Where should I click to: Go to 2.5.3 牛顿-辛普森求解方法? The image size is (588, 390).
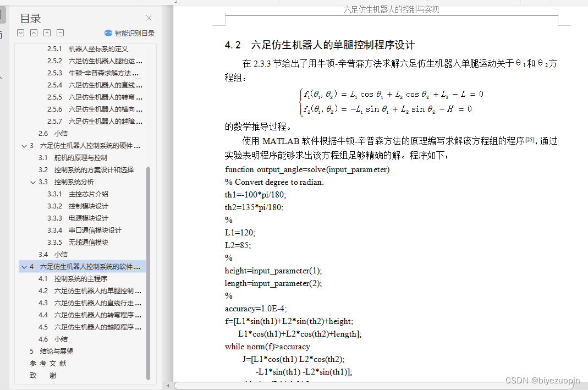(92, 73)
